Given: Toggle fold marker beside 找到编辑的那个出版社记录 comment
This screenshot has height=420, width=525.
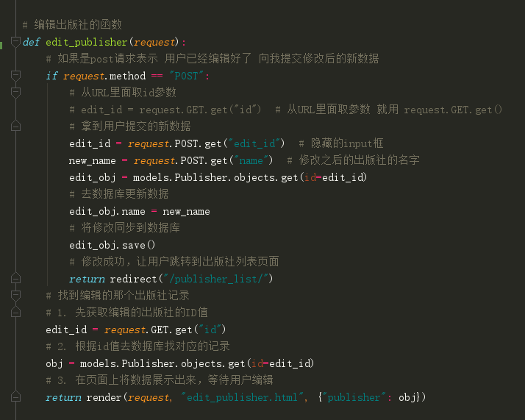Looking at the screenshot, I should coord(15,296).
